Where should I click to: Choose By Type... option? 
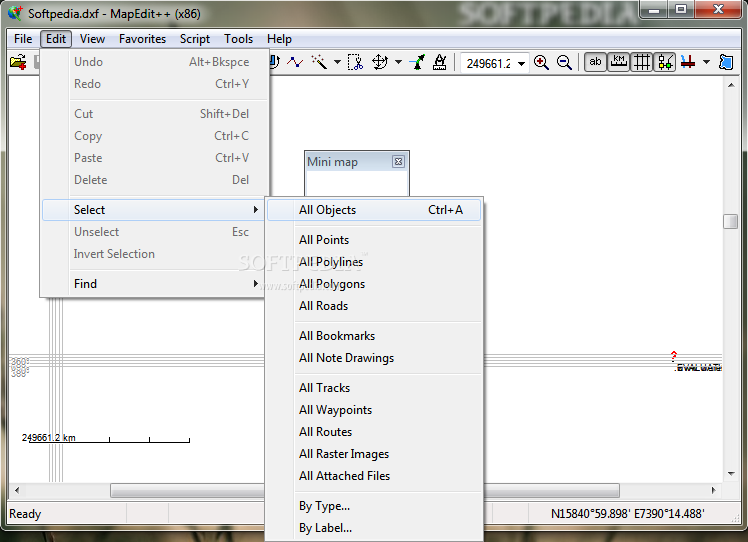pyautogui.click(x=374, y=506)
